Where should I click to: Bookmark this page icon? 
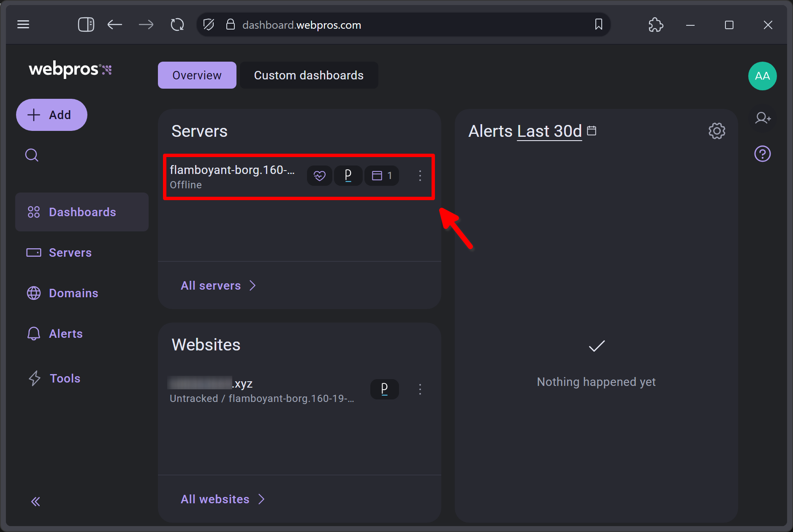pyautogui.click(x=598, y=24)
